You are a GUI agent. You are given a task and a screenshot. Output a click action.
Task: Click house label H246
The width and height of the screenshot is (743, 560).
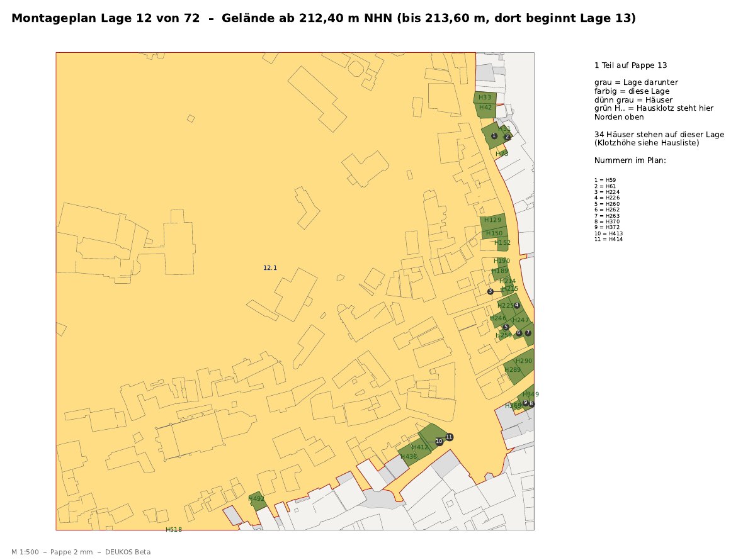pos(498,318)
